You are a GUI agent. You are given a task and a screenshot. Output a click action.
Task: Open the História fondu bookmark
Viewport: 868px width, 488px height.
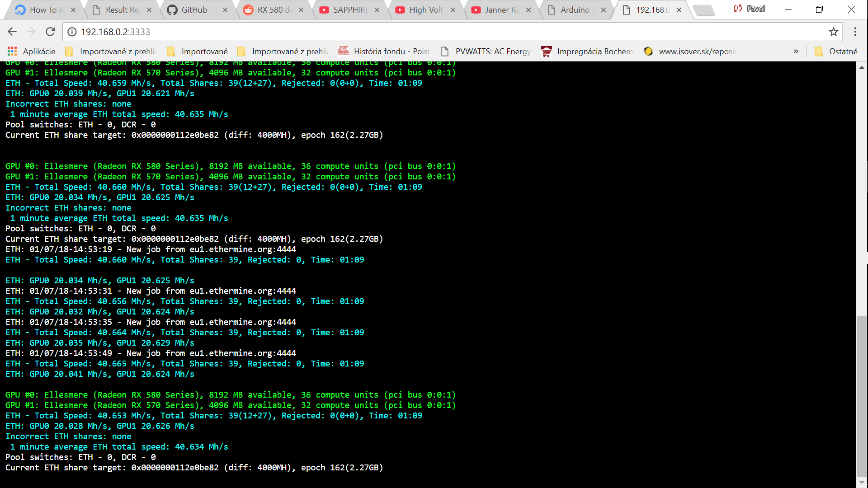point(383,52)
